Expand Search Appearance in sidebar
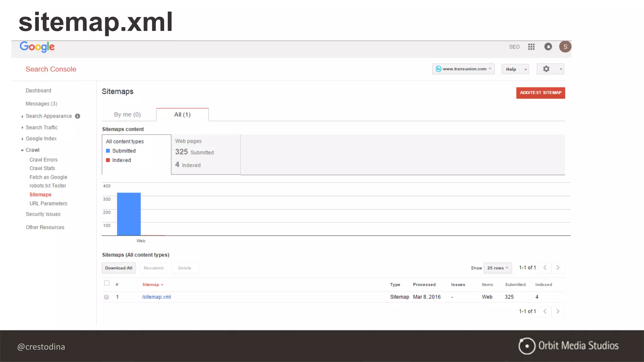Screen dimensions: 644x362 [22, 117]
